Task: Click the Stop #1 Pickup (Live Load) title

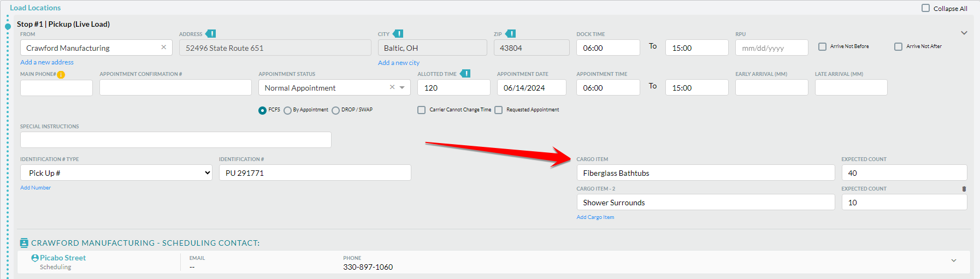Action: click(x=63, y=24)
